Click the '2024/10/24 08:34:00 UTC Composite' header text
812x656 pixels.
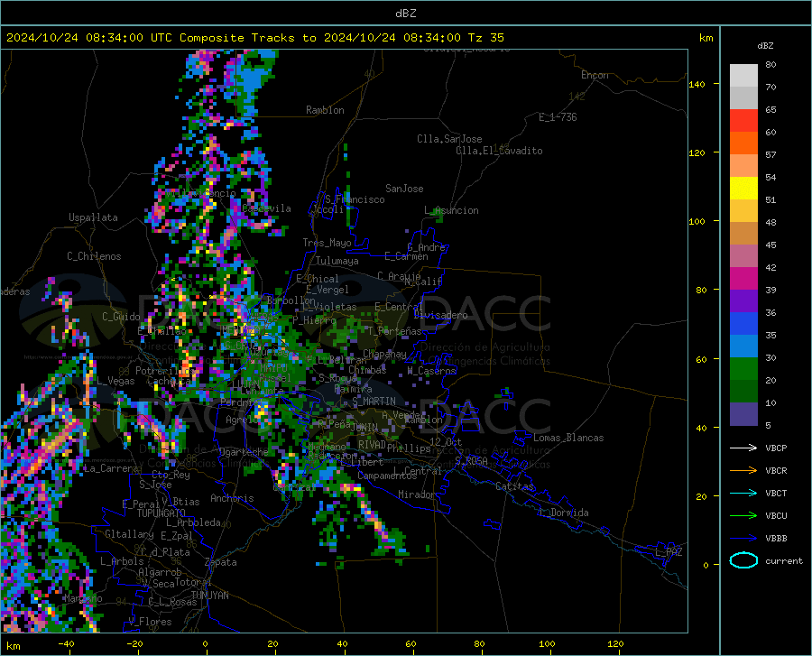click(x=125, y=38)
